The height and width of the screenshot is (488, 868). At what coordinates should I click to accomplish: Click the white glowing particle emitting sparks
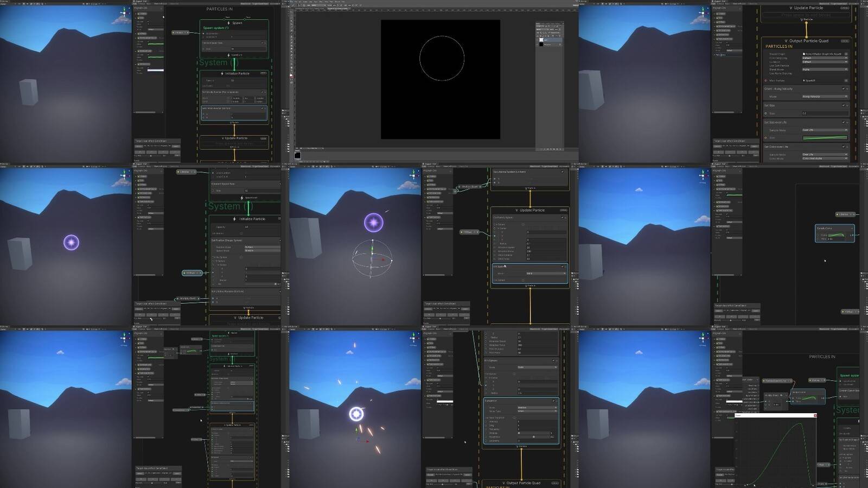pyautogui.click(x=356, y=414)
